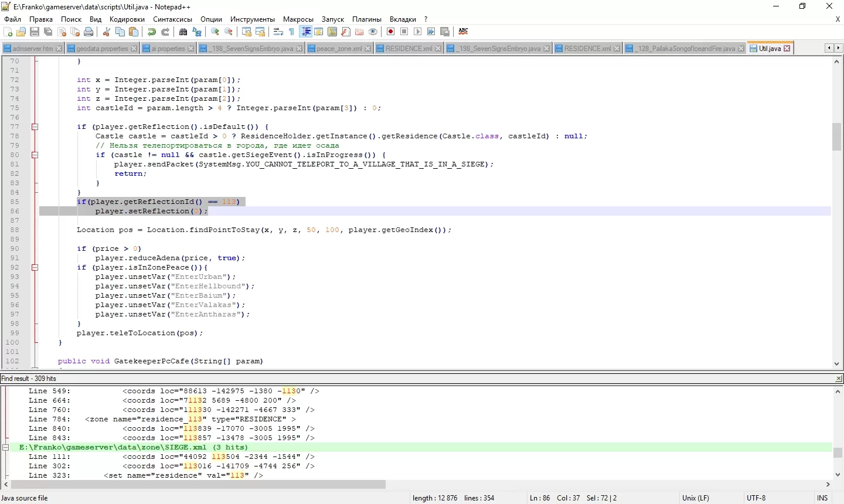This screenshot has height=504, width=844.
Task: Print the document with the Print icon
Action: (x=89, y=32)
